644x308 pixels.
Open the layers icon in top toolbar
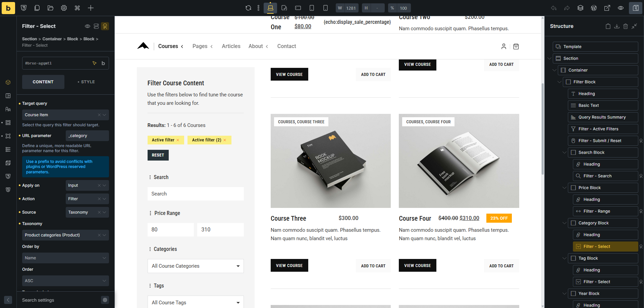pos(580,8)
